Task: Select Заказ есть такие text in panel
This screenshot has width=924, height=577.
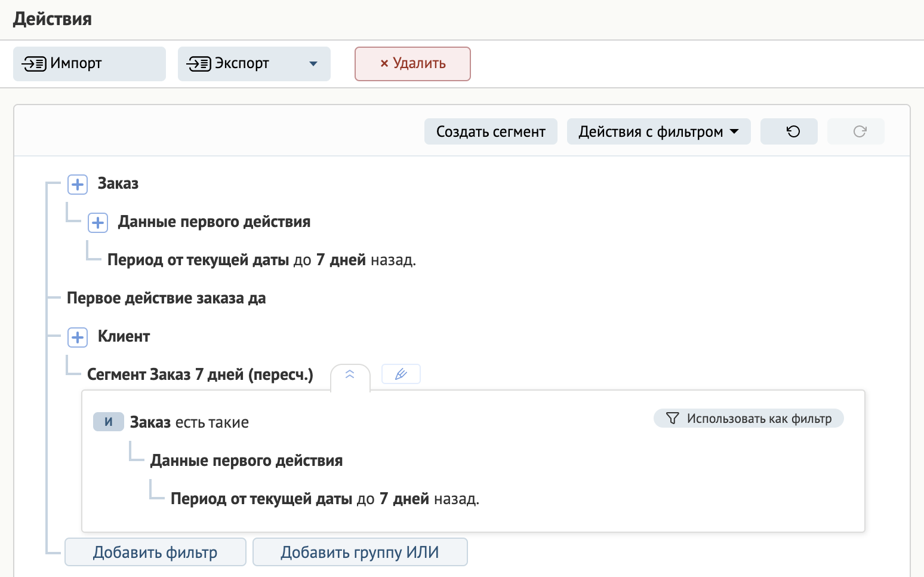Action: point(189,422)
